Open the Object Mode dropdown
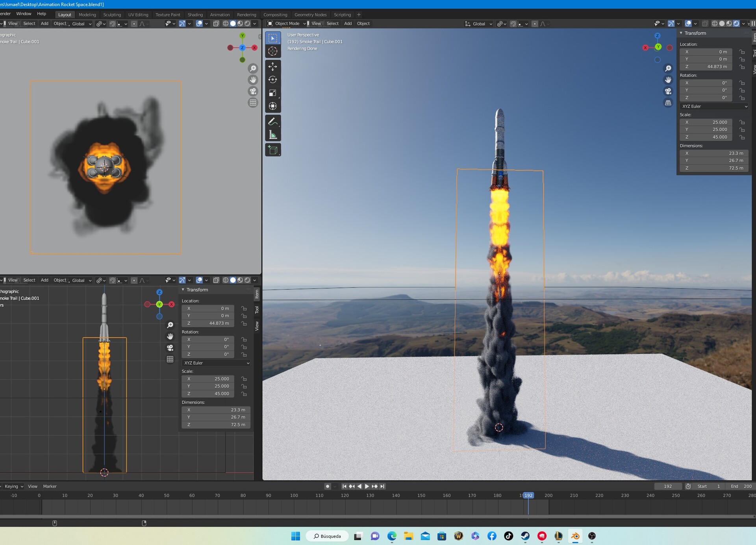 point(287,23)
